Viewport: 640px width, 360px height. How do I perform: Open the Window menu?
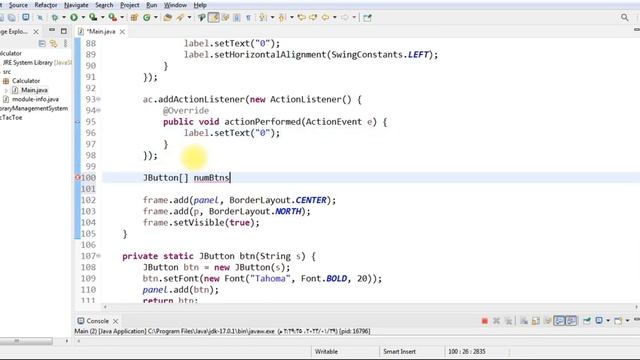pyautogui.click(x=175, y=5)
